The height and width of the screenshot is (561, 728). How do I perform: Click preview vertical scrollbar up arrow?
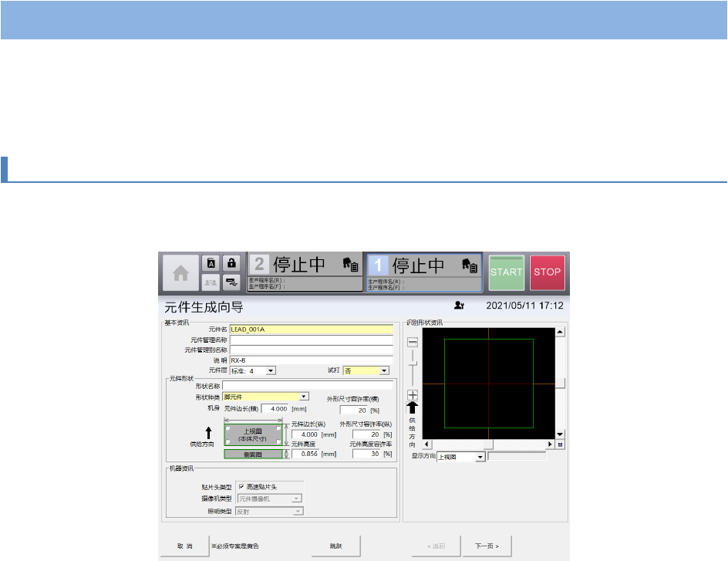point(560,332)
